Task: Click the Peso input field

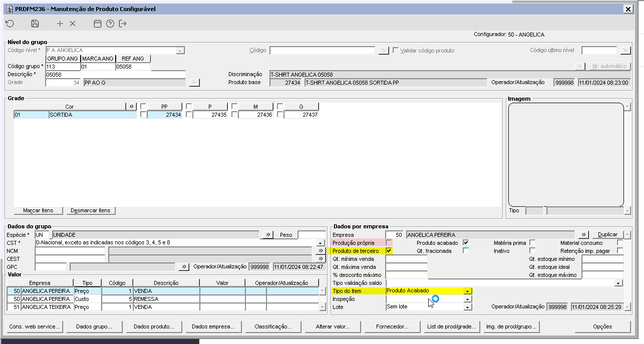Action: pyautogui.click(x=312, y=234)
